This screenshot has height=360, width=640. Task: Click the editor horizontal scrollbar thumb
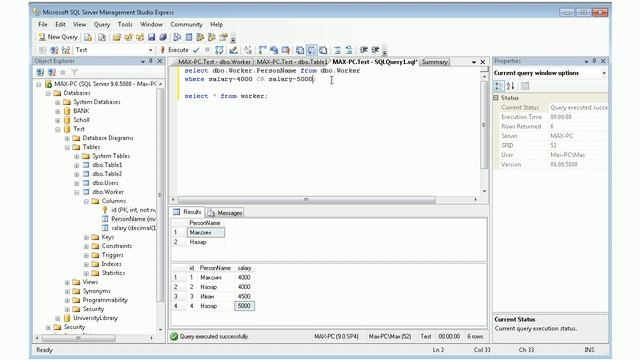coord(307,200)
